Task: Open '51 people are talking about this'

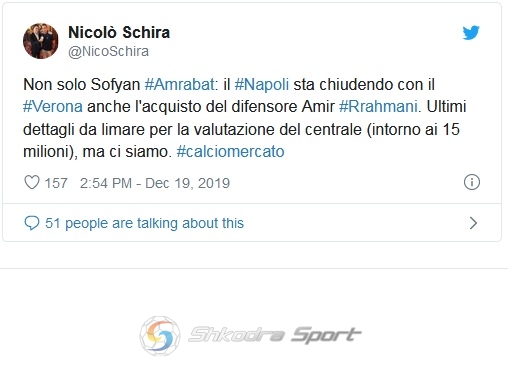Action: tap(144, 223)
